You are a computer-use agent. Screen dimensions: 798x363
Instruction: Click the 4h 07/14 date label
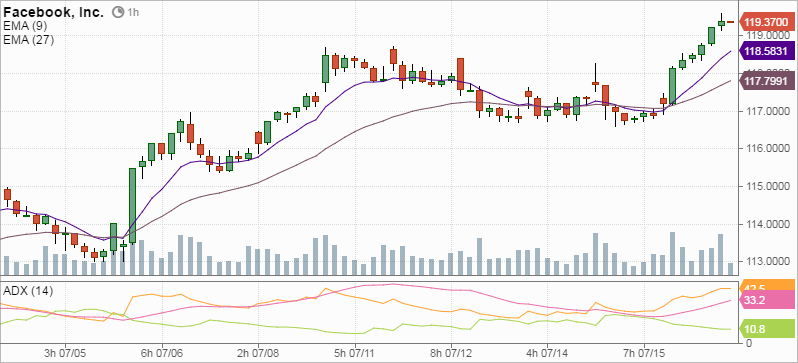[547, 352]
